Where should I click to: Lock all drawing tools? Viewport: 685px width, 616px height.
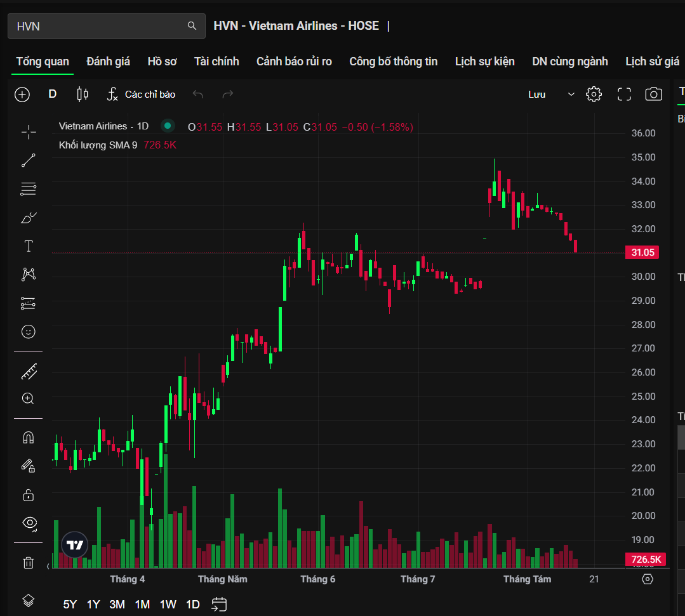pyautogui.click(x=29, y=495)
